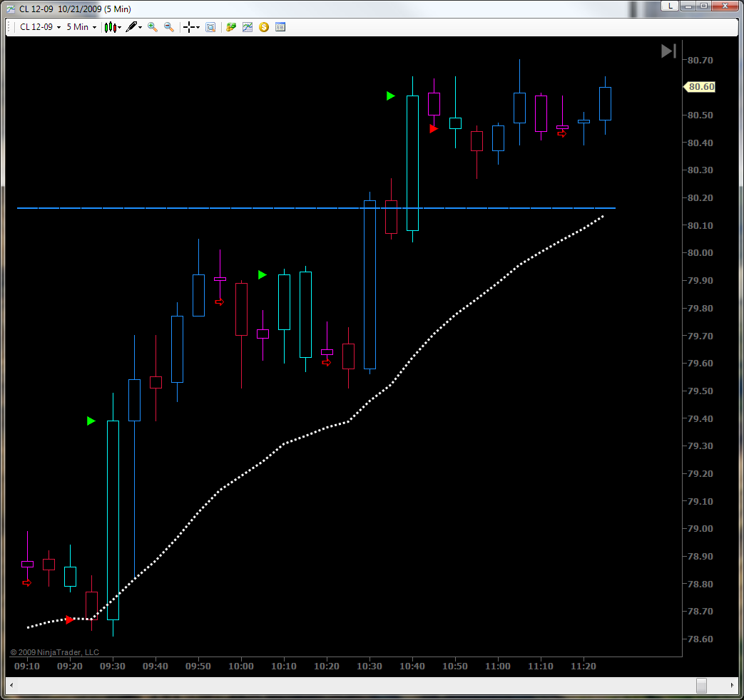Click the tall cyan candle at 09:30
Screen dimensions: 744x700
point(113,520)
